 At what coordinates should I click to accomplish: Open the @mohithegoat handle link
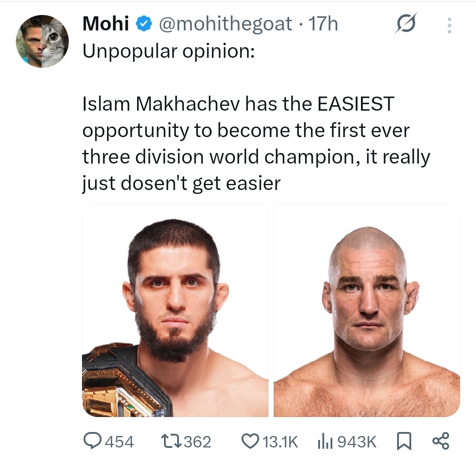point(226,24)
